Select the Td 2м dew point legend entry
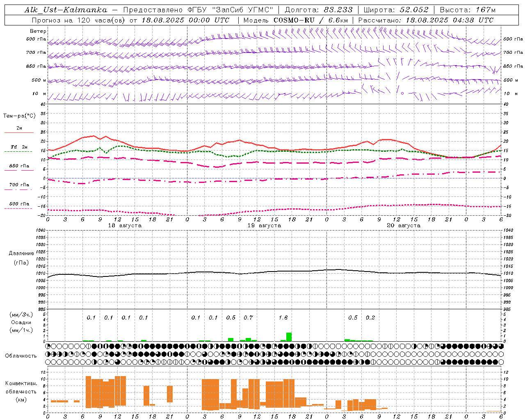 [x=19, y=147]
